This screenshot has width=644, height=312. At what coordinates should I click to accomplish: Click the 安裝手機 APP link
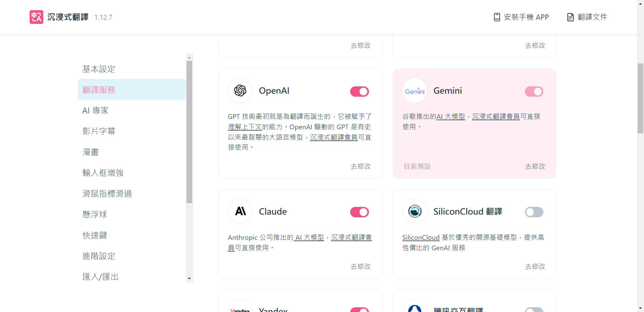point(521,17)
